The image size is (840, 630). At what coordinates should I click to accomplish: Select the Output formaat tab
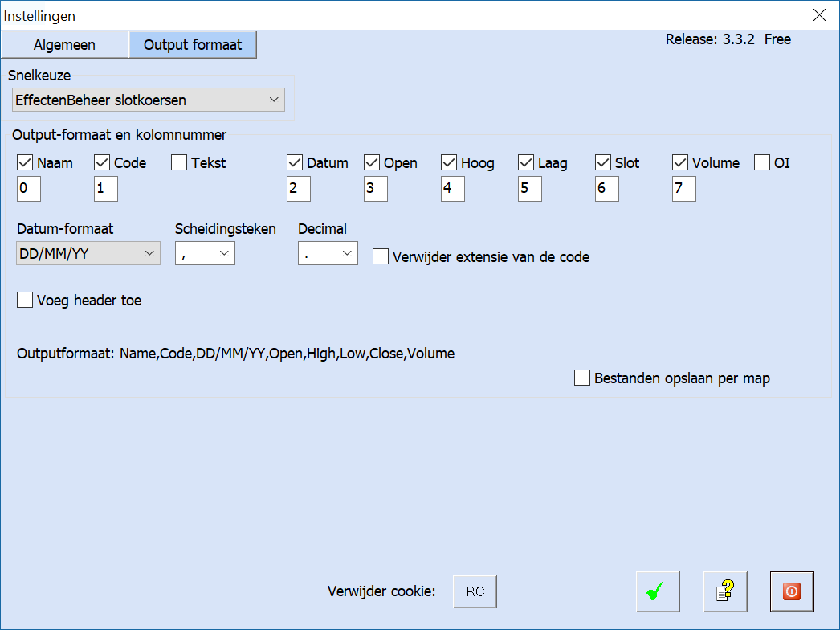coord(193,45)
